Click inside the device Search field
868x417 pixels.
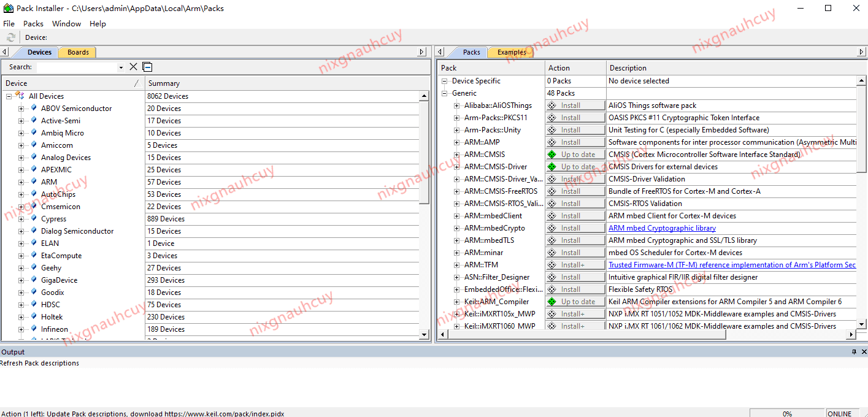click(76, 67)
